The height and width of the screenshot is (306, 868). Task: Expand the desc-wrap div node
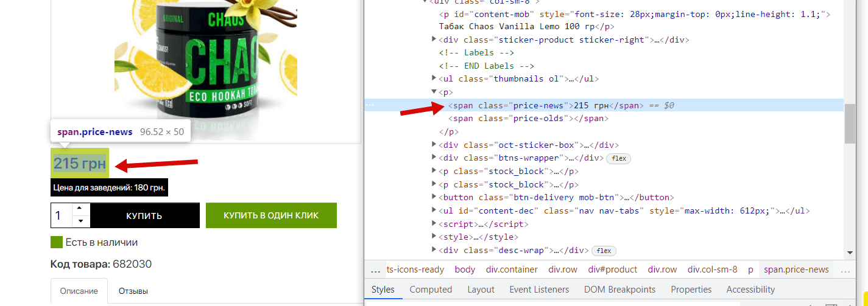(x=434, y=251)
